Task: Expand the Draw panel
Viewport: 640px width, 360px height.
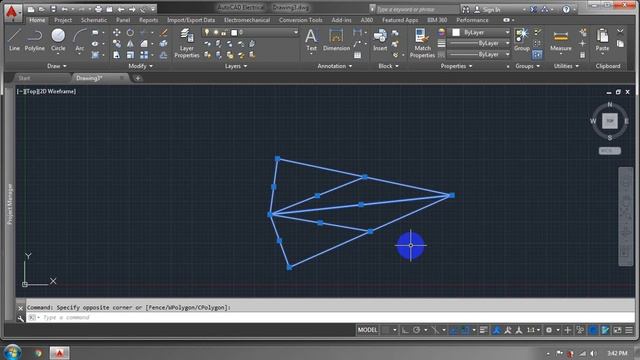Action: (57, 66)
